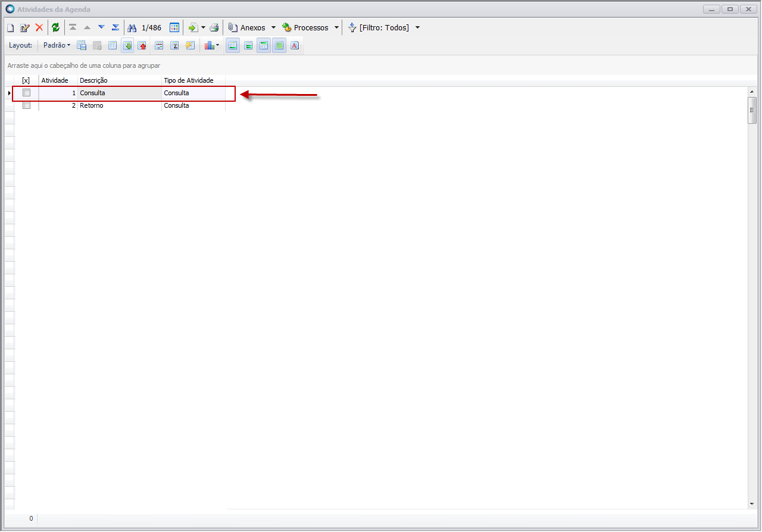The width and height of the screenshot is (762, 532).
Task: Open the calendar grid icon
Action: coord(174,27)
